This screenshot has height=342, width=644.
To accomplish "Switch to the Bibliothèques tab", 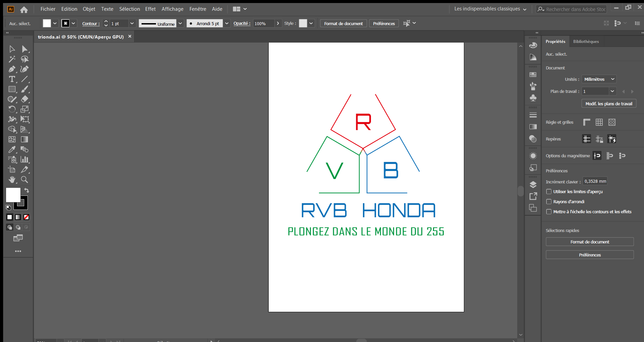I will pyautogui.click(x=586, y=42).
